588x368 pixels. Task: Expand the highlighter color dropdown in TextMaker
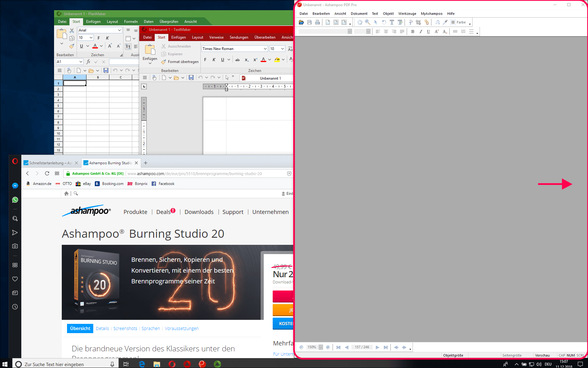coord(283,60)
